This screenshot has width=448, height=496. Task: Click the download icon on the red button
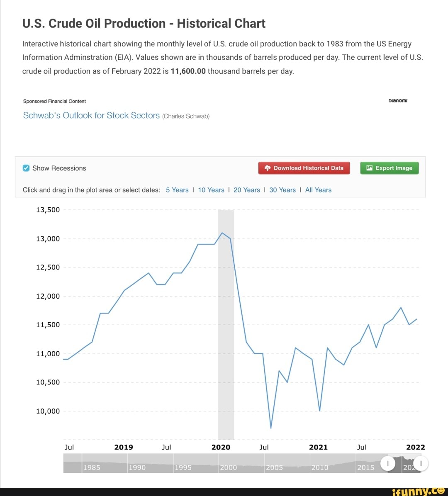(x=268, y=168)
